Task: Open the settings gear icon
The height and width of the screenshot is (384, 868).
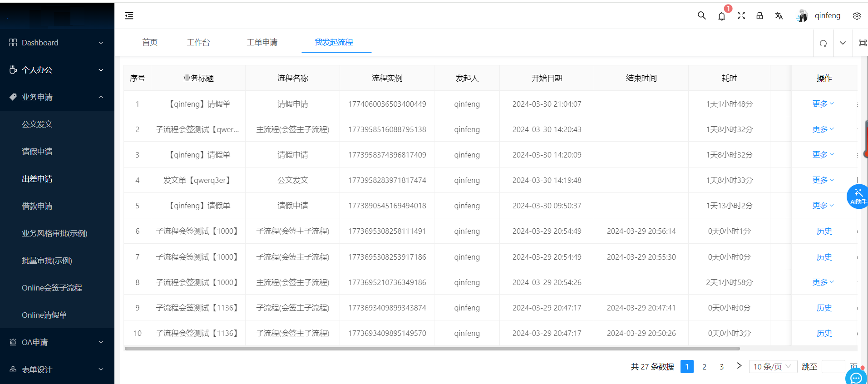Action: click(x=857, y=16)
